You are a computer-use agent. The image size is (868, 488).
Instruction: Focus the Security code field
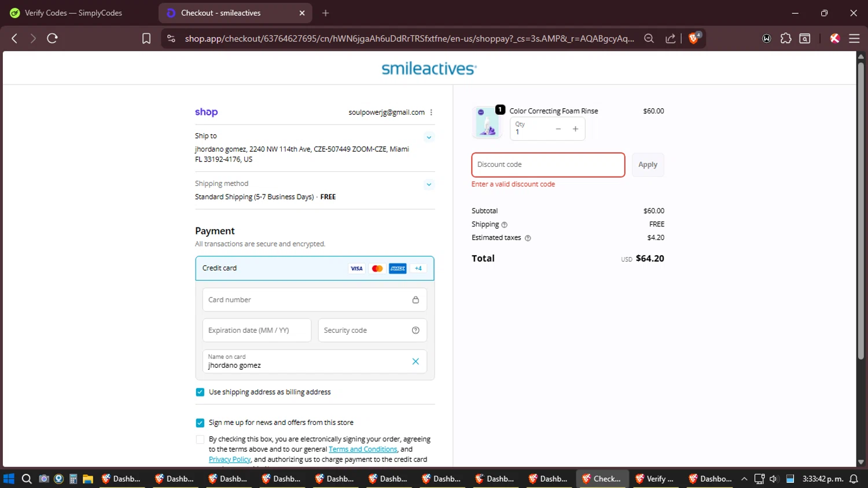[373, 330]
